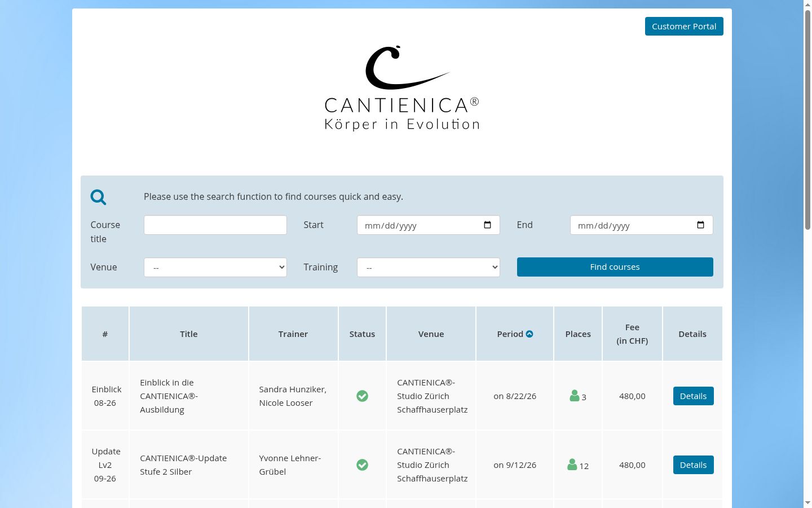This screenshot has width=812, height=508.
Task: Click the Fee (in CHF) column header
Action: click(632, 334)
